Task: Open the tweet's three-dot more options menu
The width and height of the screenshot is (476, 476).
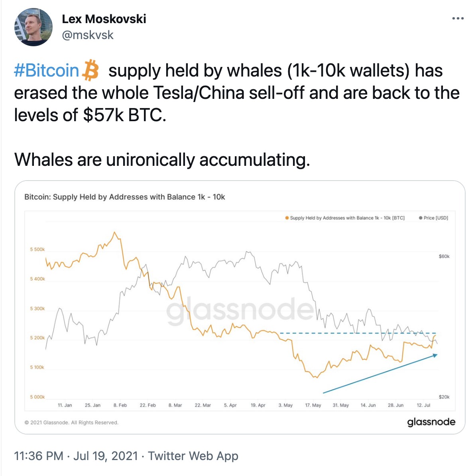Action: tap(458, 18)
